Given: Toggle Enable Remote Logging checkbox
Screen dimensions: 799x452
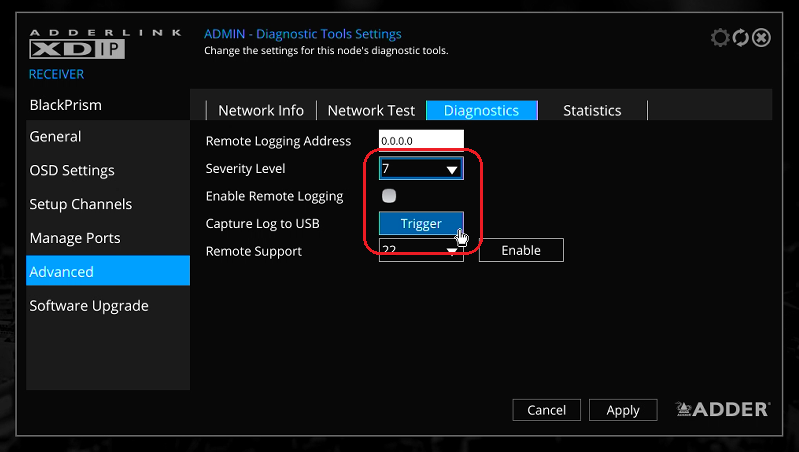Looking at the screenshot, I should (389, 196).
